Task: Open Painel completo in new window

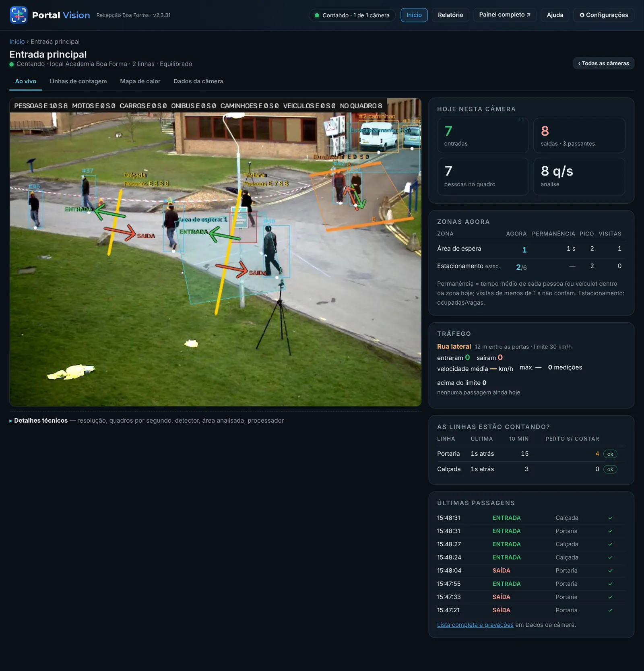Action: [505, 14]
